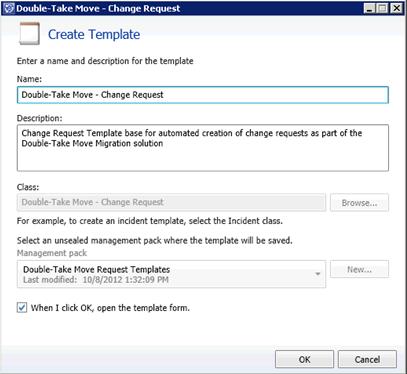Click the greyed-out Class field

(171, 202)
